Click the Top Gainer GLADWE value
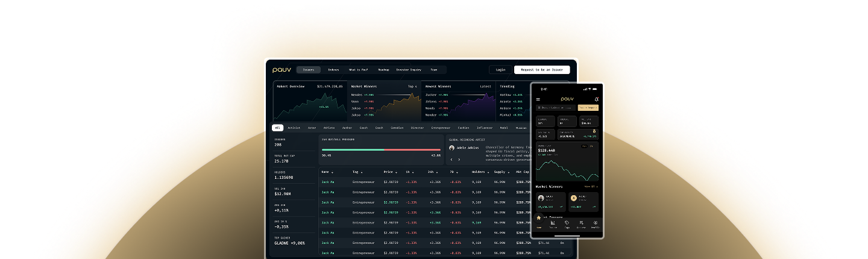This screenshot has width=868, height=259. click(290, 243)
